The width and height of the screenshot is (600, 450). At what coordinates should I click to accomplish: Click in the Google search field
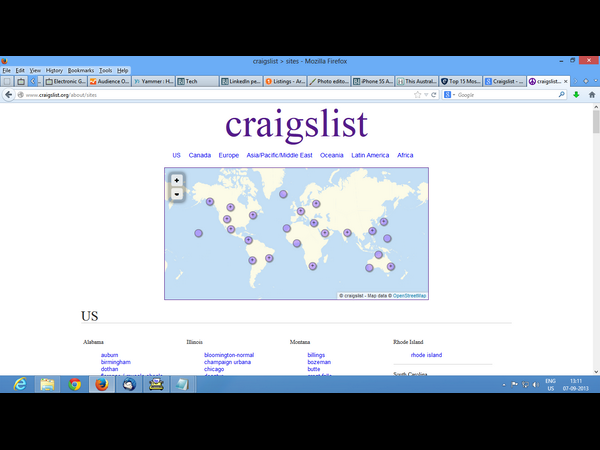(x=506, y=95)
